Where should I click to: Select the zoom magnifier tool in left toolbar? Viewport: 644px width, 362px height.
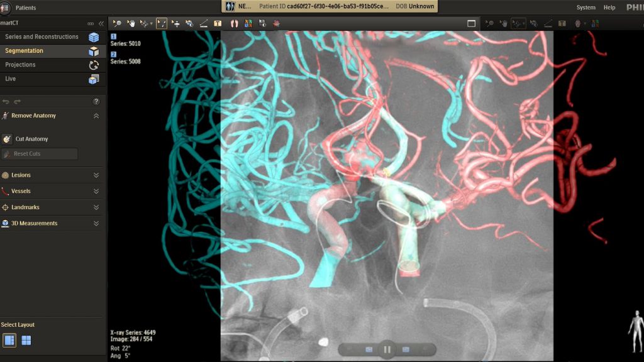coord(117,23)
